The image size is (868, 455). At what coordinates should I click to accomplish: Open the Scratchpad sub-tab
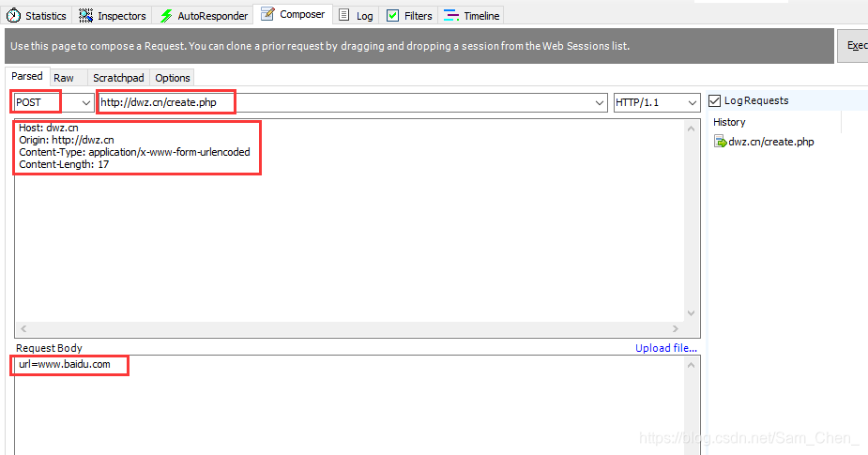(118, 78)
